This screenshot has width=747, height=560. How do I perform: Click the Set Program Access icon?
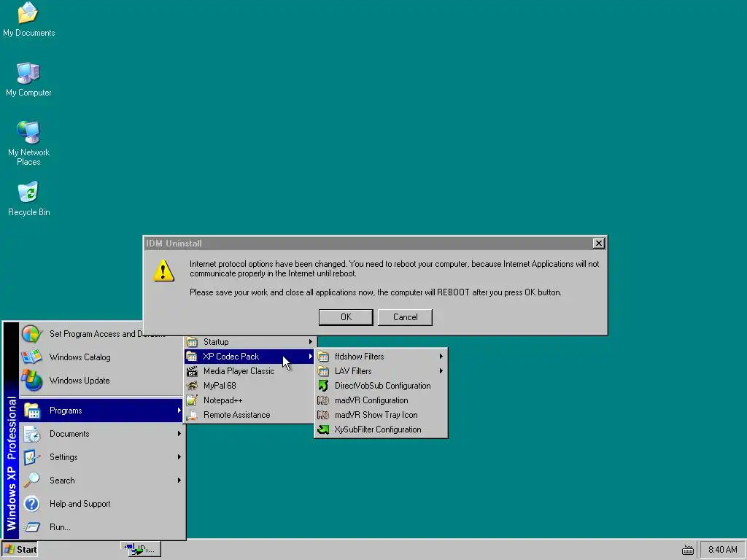point(32,334)
